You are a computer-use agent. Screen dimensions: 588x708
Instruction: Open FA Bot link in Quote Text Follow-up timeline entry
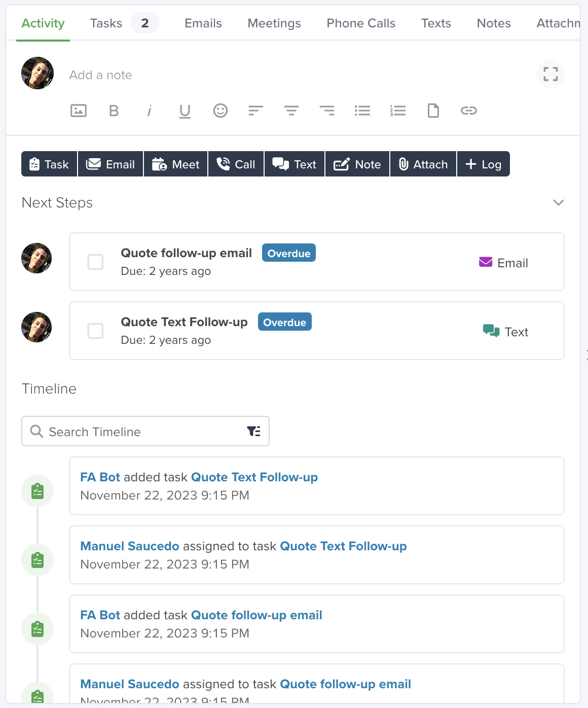point(100,477)
